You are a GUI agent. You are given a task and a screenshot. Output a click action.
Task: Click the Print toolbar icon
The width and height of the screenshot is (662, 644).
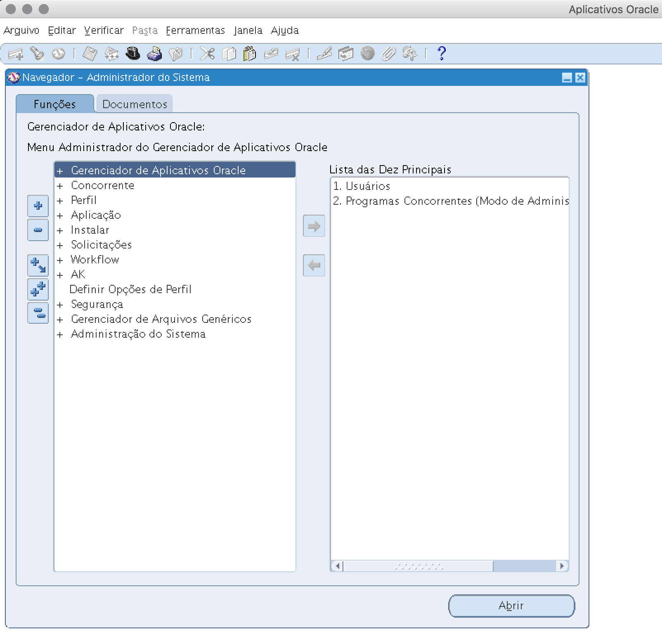154,54
